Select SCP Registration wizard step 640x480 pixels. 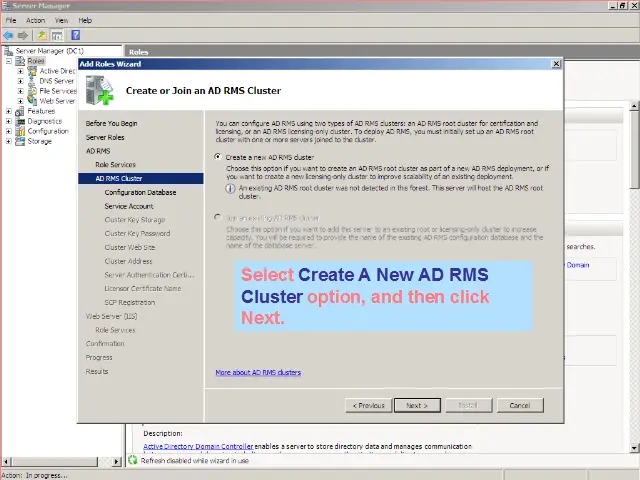pos(130,302)
